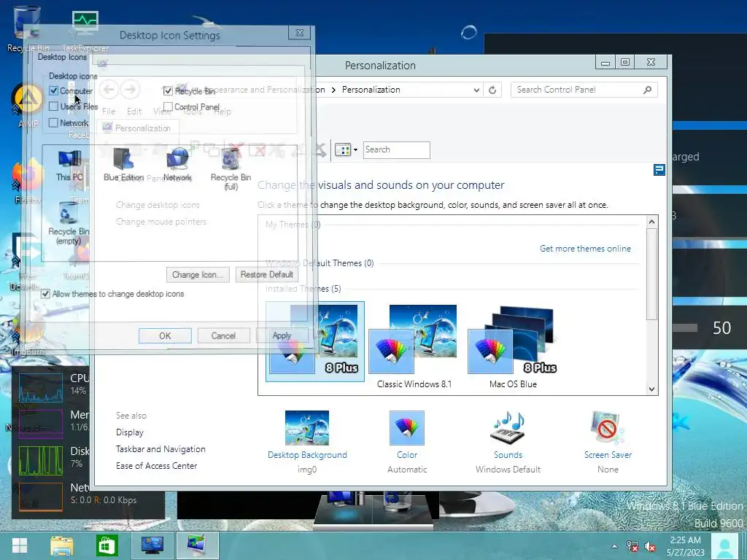Confirm with OK in Desktop Icon Settings
747x560 pixels.
point(165,335)
